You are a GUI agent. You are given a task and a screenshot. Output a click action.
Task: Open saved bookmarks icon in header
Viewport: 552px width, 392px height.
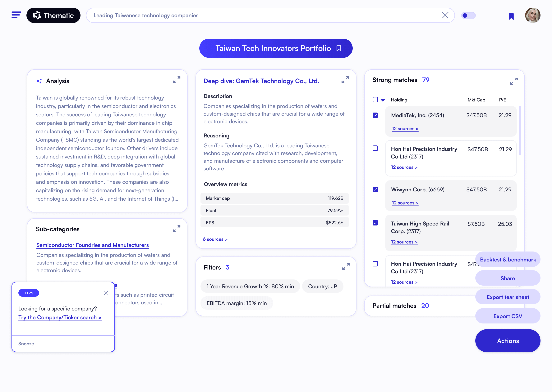[x=511, y=16]
